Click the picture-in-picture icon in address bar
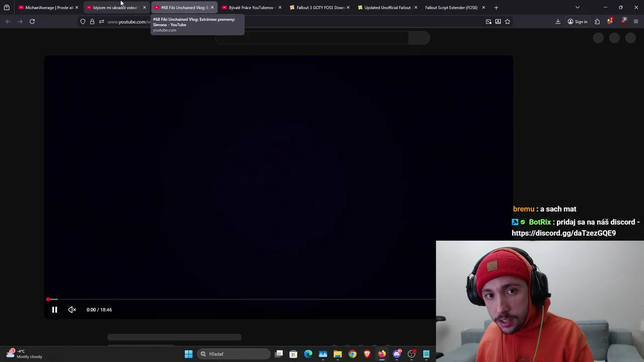644x362 pixels. coord(489,22)
